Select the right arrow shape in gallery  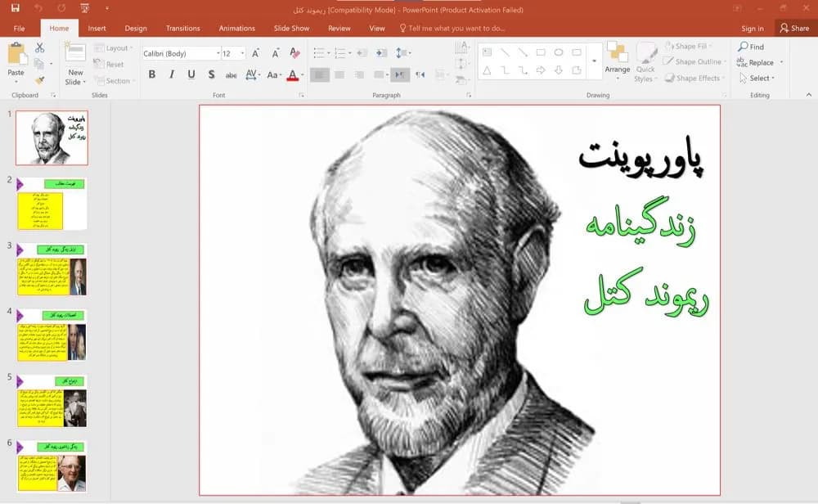pyautogui.click(x=541, y=70)
